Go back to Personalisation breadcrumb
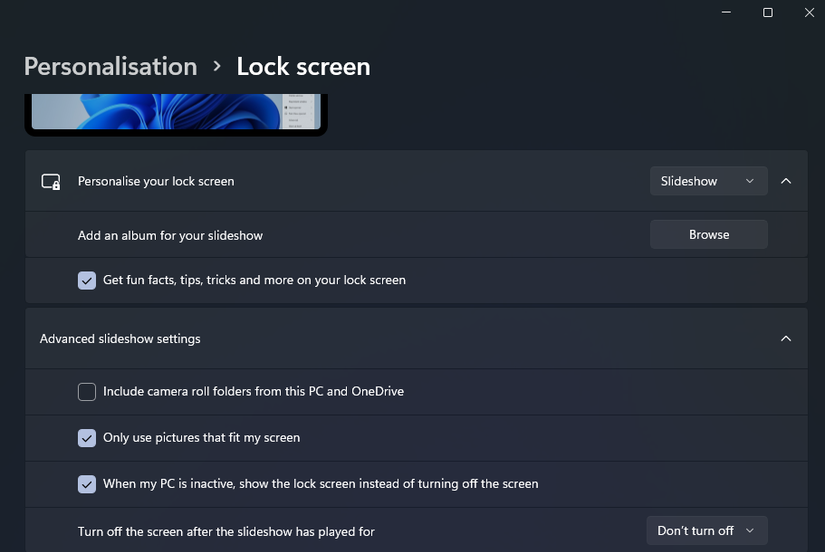The width and height of the screenshot is (825, 552). pos(110,67)
